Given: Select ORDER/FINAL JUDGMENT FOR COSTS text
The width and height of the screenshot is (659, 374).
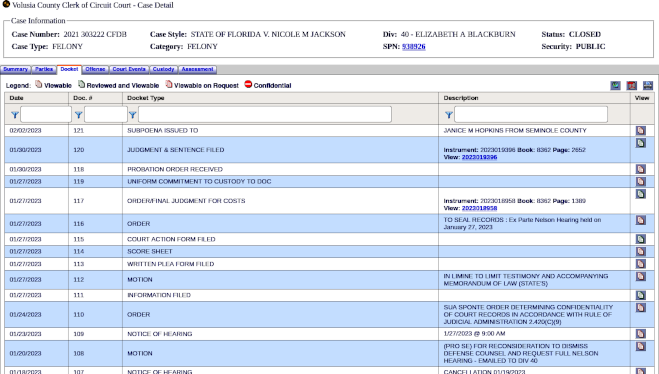Looking at the screenshot, I should pyautogui.click(x=186, y=201).
